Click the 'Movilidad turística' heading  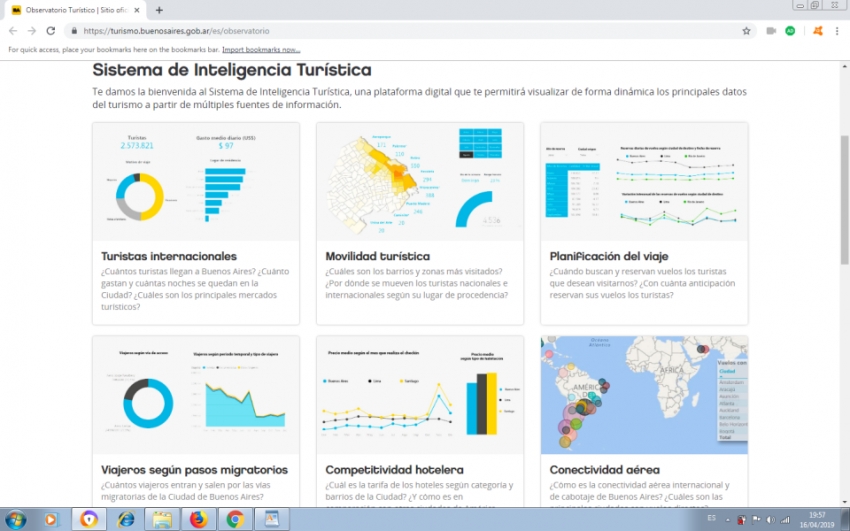tap(377, 256)
